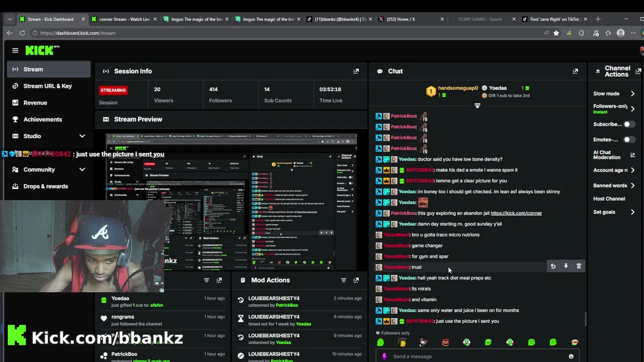Pin the hovered 'trust' chat message
Image resolution: width=644 pixels, height=362 pixels.
pyautogui.click(x=566, y=266)
